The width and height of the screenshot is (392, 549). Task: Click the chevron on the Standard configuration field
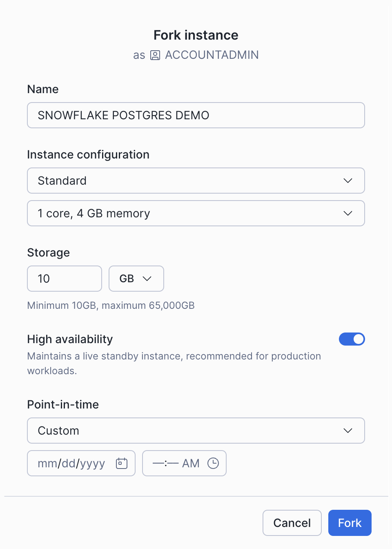point(347,181)
